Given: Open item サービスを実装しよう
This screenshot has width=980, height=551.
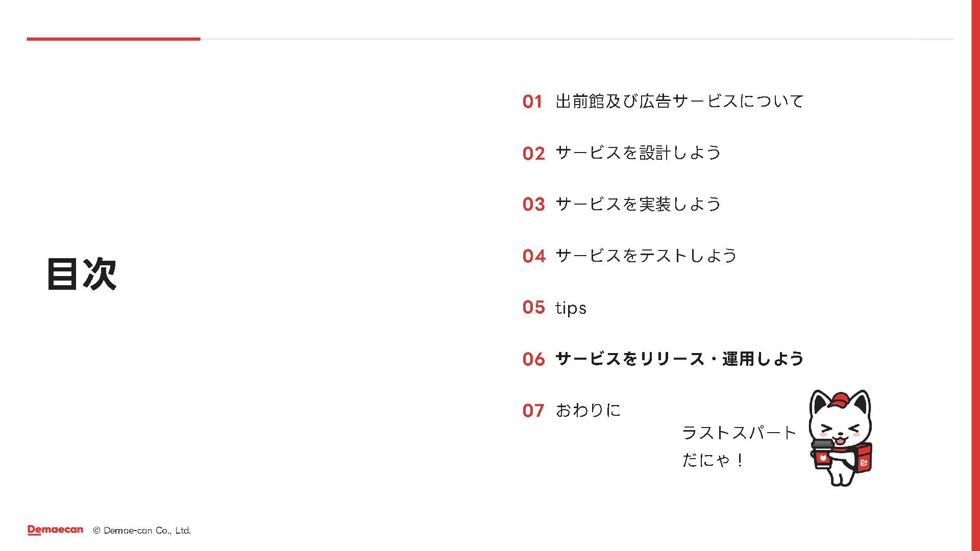Looking at the screenshot, I should tap(638, 204).
